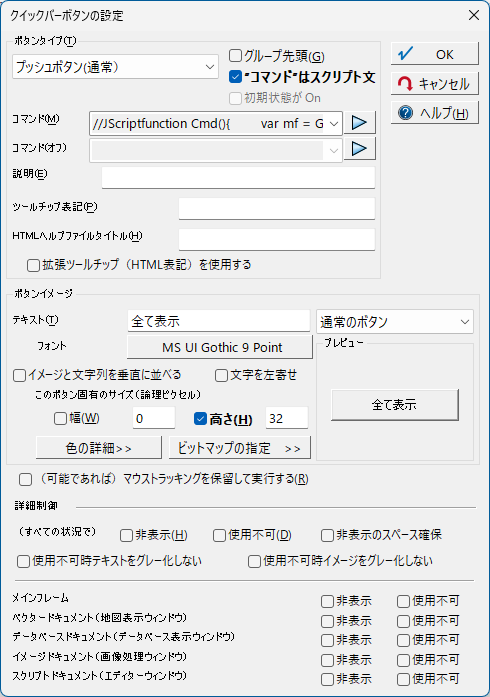Image resolution: width=490 pixels, height=697 pixels.
Task: Expand the コマンド(M) combo box arrow
Action: (334, 124)
